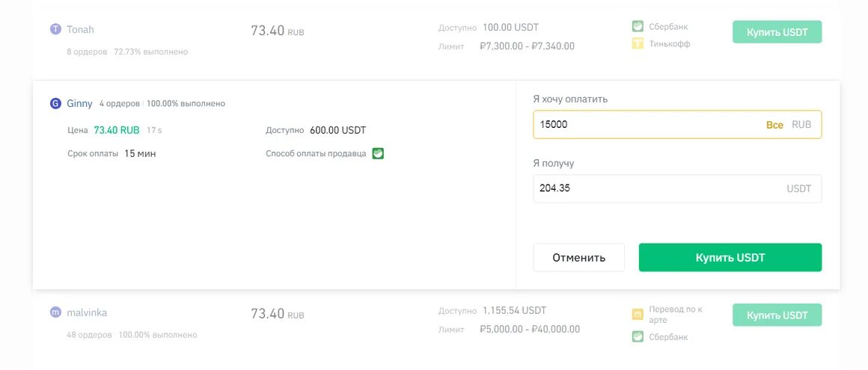Open seller malvinka's profile name
Viewport: 868px width, 370px height.
point(87,312)
